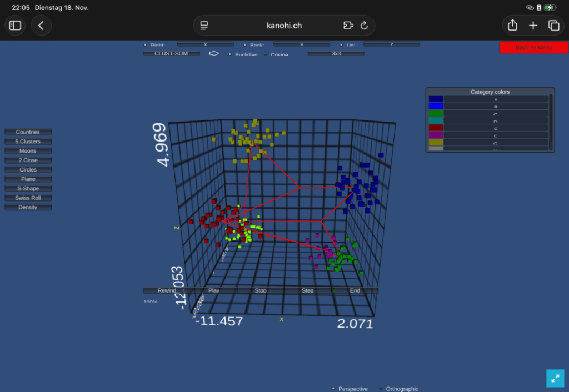Click the red Back to Menu button
The image size is (569, 392).
[x=533, y=47]
